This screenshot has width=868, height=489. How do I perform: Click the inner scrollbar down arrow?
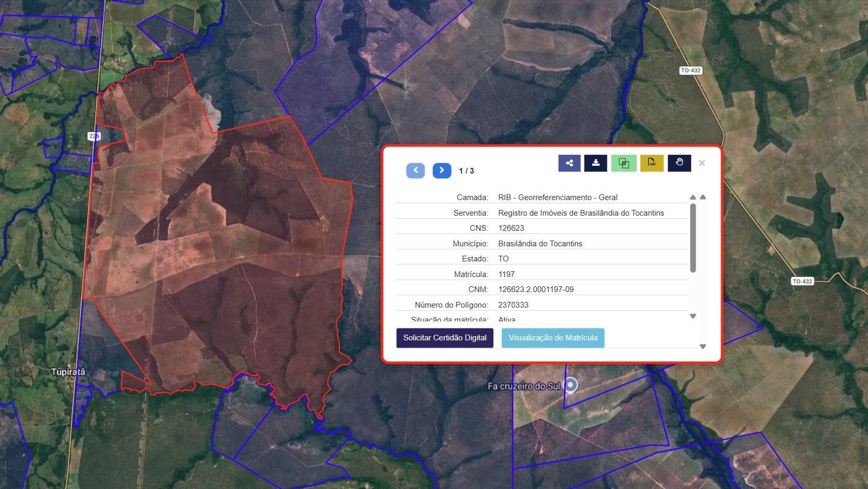[x=693, y=316]
